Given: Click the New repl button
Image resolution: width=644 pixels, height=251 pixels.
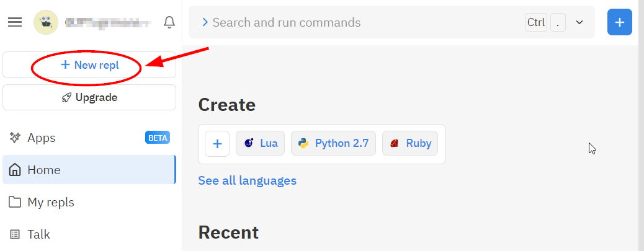Looking at the screenshot, I should 89,65.
